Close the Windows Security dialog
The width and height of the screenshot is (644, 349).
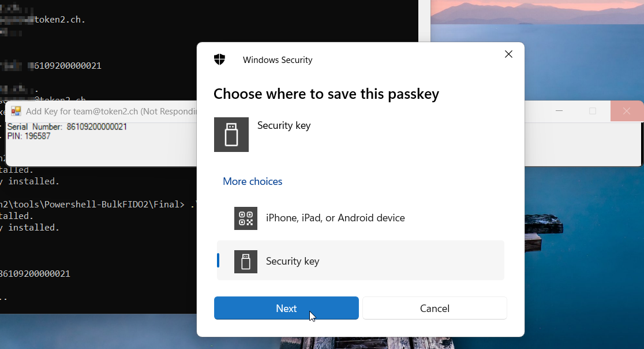(x=508, y=54)
